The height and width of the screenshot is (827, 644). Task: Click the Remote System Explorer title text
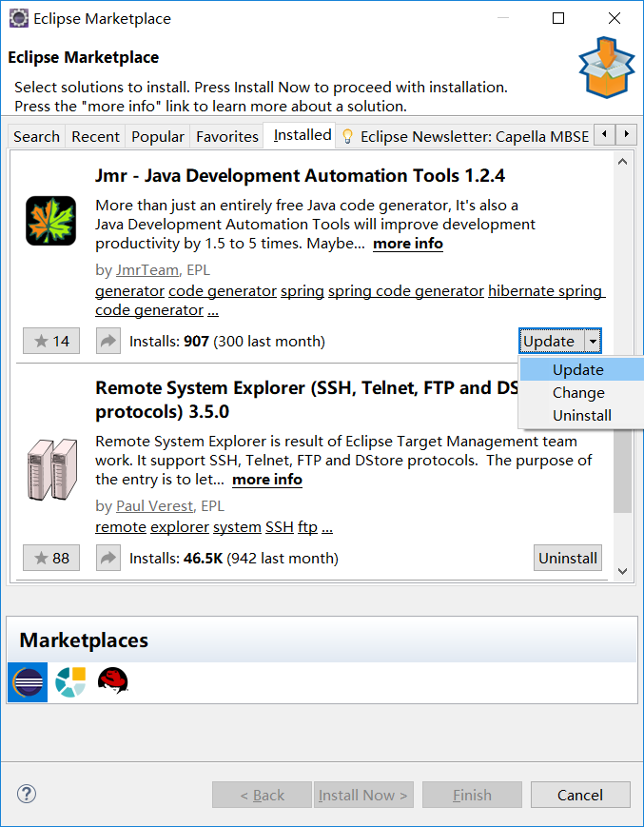pos(306,400)
